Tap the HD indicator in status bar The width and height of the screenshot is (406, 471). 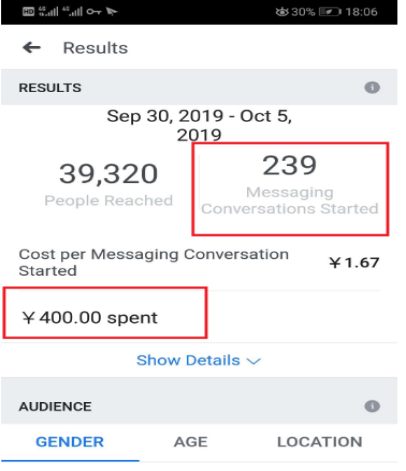point(28,12)
